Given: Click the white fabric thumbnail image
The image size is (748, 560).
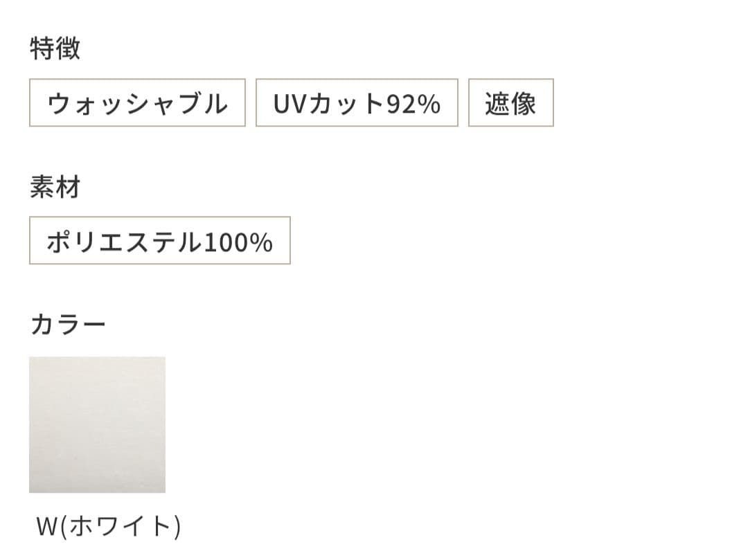Looking at the screenshot, I should pos(96,423).
